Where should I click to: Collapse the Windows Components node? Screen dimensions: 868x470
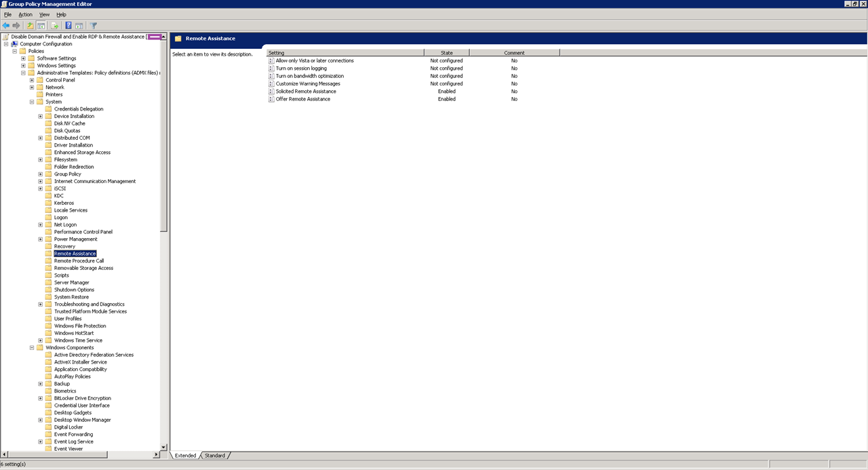click(x=32, y=348)
